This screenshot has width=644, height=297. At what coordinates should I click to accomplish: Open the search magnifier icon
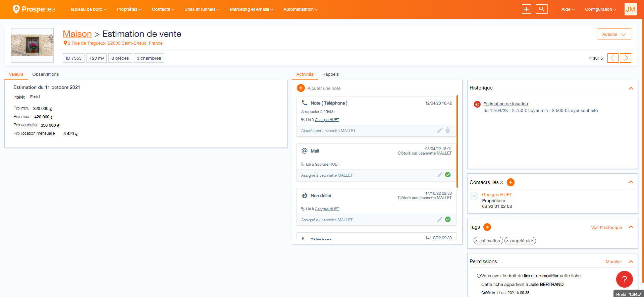[x=541, y=9]
